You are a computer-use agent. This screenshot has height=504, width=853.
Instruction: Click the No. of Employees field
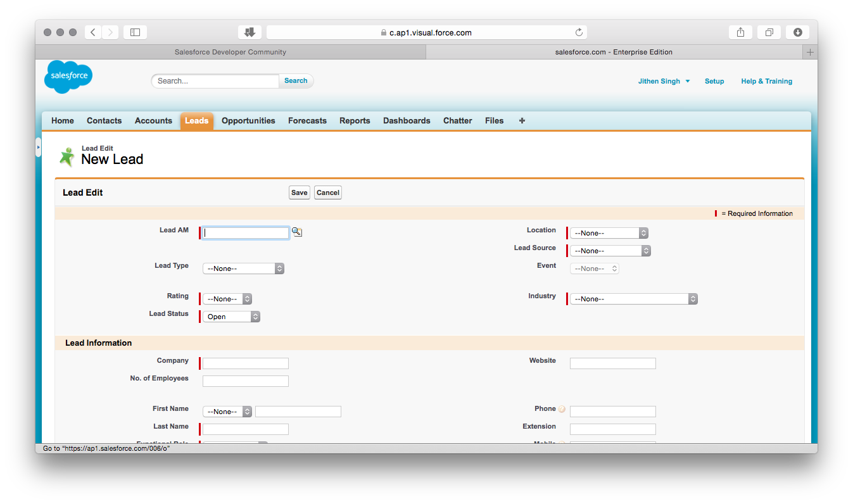click(246, 381)
